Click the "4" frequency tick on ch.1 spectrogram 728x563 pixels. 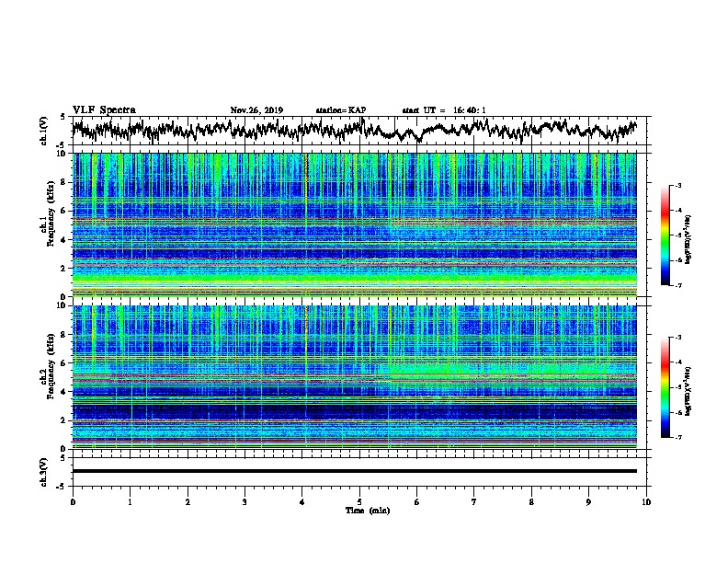pyautogui.click(x=65, y=240)
